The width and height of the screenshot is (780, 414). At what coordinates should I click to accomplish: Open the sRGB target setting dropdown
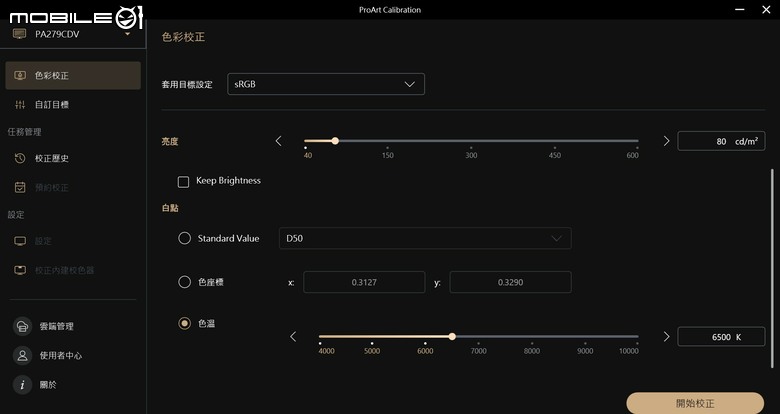pos(326,84)
